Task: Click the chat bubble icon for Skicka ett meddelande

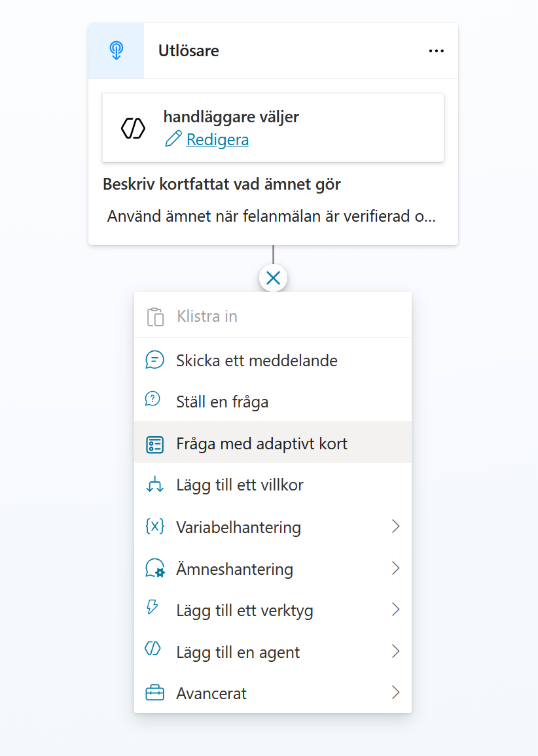Action: coord(155,360)
